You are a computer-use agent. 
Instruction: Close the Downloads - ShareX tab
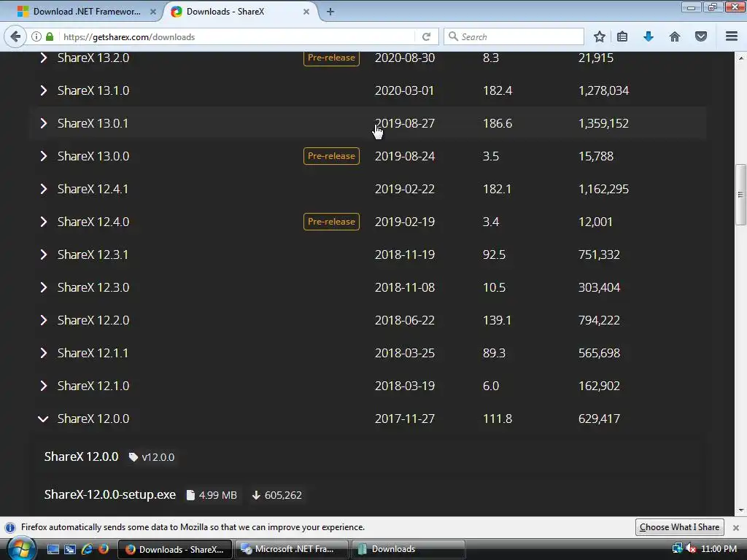coord(306,12)
